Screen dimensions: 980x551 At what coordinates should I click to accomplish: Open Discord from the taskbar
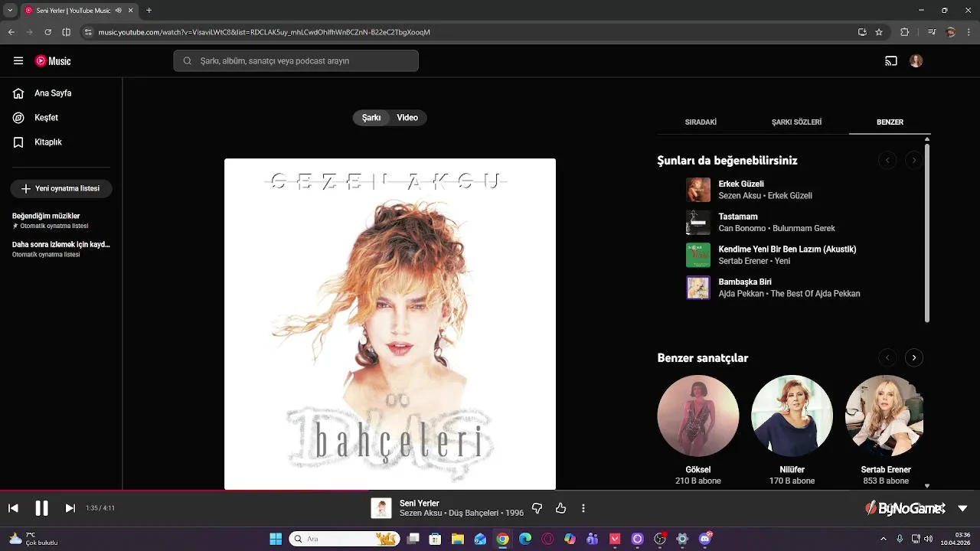(705, 539)
